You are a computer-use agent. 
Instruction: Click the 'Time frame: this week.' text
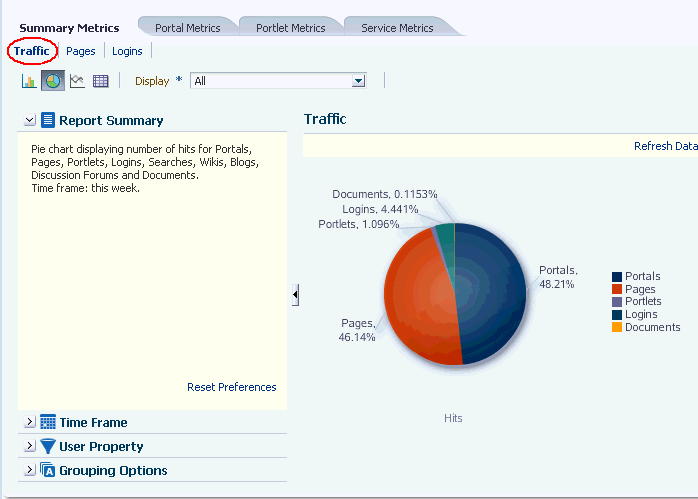(85, 188)
